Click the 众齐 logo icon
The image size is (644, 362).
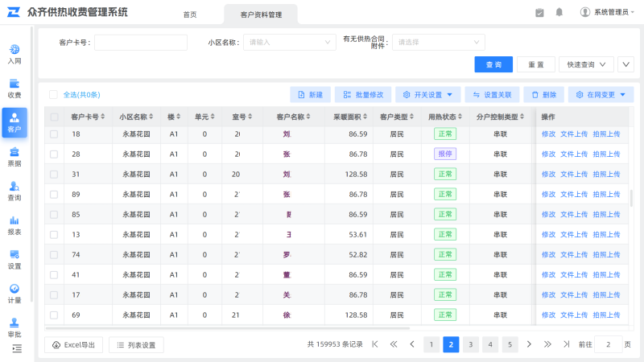pyautogui.click(x=14, y=12)
